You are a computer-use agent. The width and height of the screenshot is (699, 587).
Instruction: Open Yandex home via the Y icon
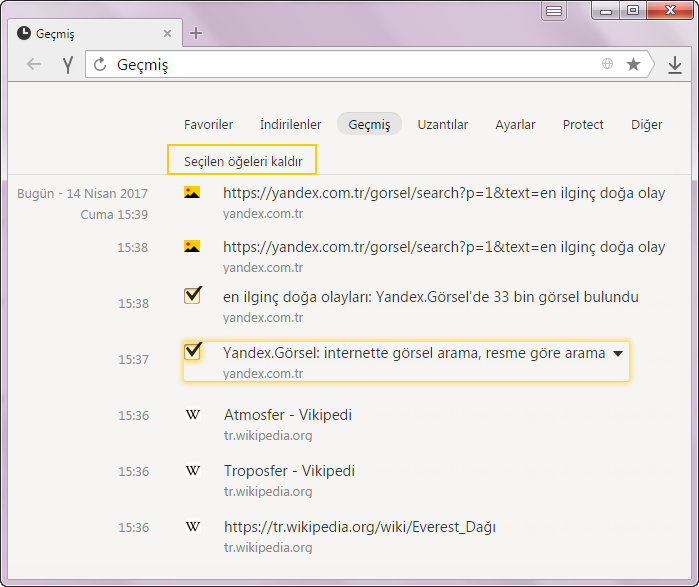[x=68, y=65]
